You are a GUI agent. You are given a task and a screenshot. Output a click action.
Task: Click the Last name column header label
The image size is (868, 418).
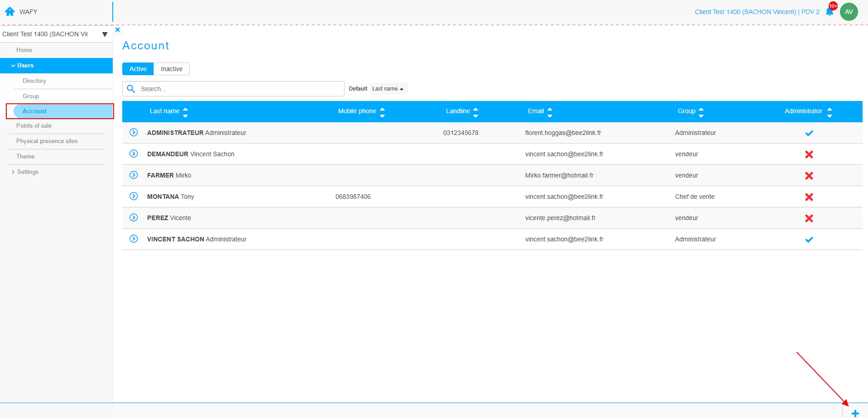(x=164, y=111)
